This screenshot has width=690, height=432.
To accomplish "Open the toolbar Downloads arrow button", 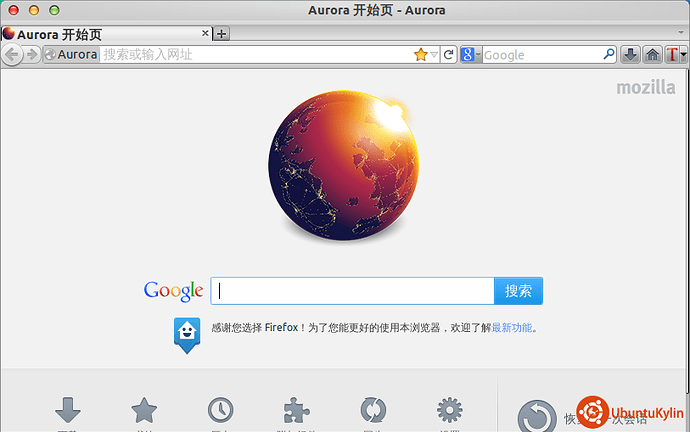I will (630, 55).
